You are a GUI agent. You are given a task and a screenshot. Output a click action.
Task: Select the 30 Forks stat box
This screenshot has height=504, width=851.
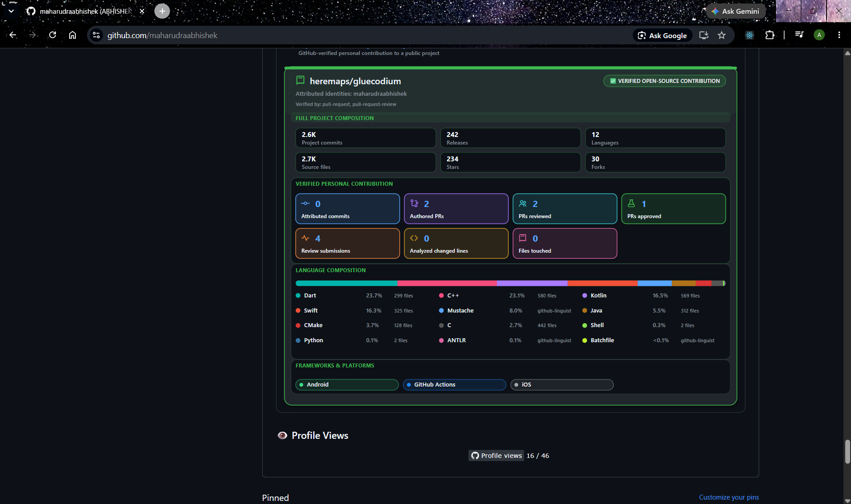tap(655, 162)
